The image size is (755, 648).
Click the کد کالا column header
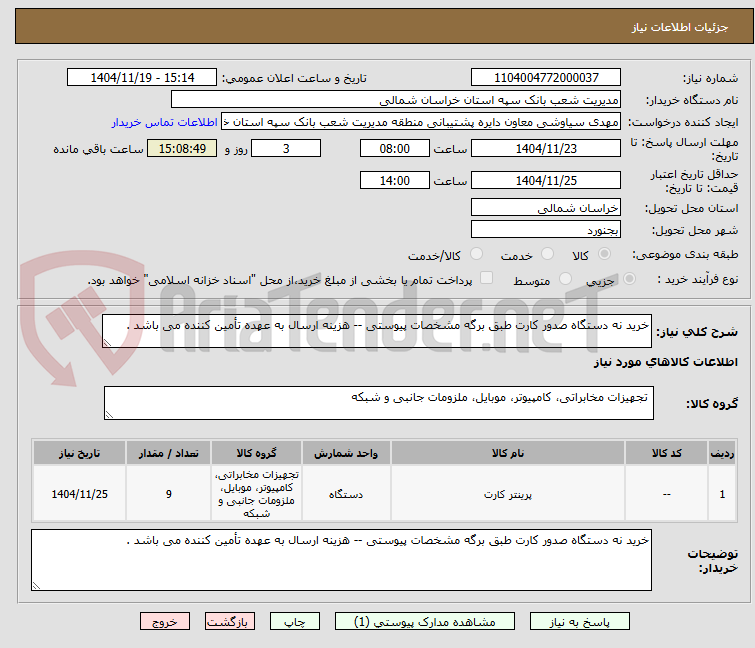pos(666,453)
